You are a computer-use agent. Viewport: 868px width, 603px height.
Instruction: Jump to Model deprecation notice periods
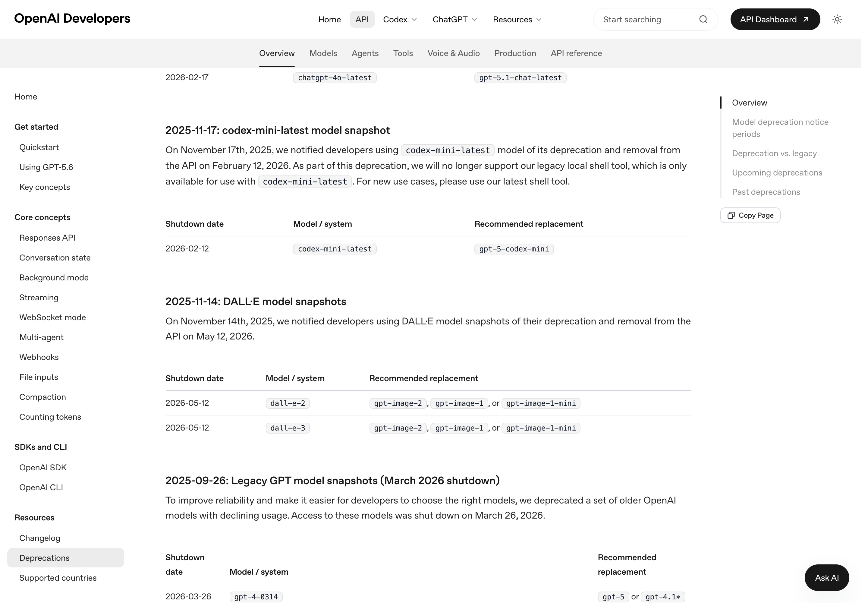[780, 128]
